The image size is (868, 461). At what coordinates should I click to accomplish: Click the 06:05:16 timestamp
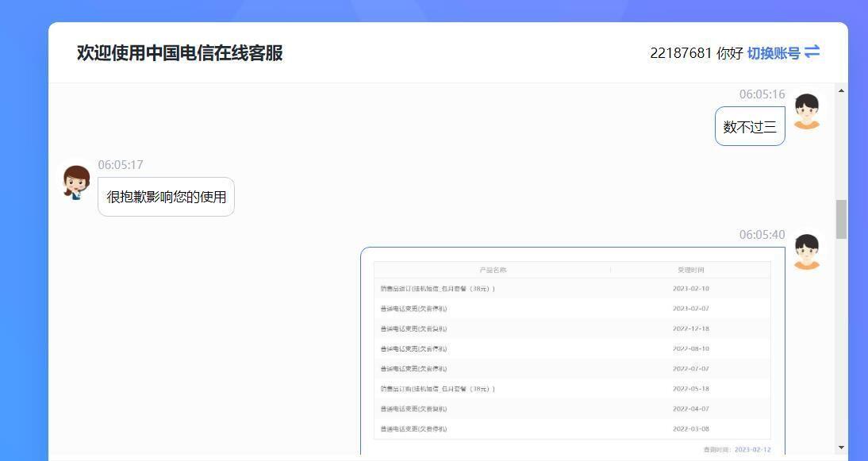click(x=762, y=94)
